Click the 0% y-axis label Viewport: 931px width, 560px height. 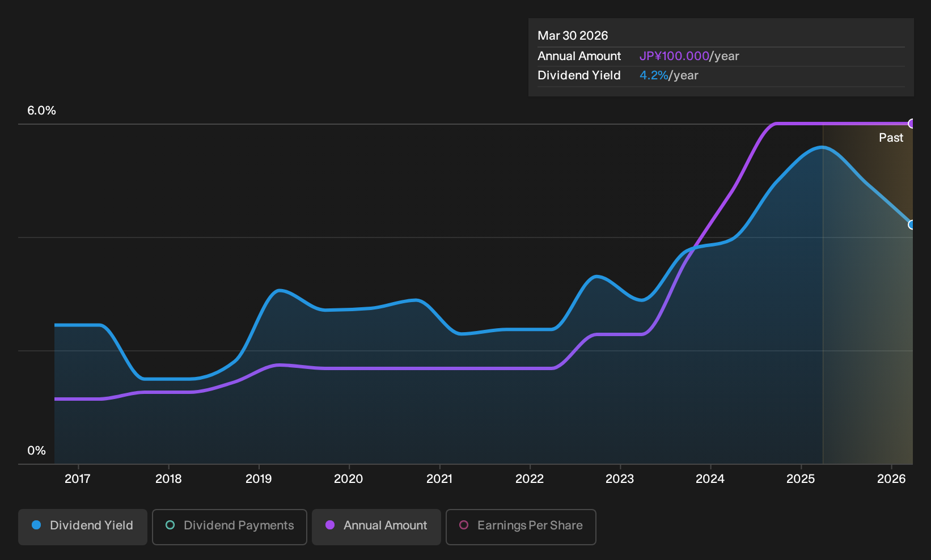pos(36,451)
